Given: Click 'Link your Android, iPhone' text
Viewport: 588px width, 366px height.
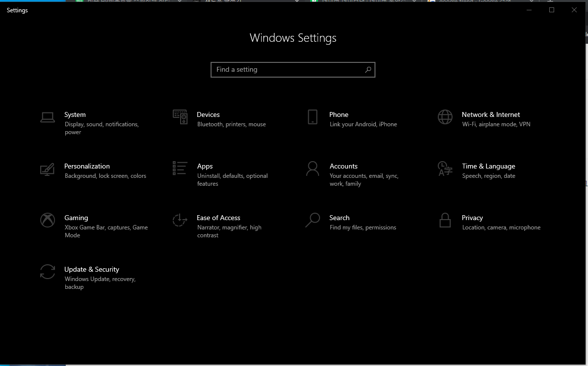Looking at the screenshot, I should pos(363,124).
